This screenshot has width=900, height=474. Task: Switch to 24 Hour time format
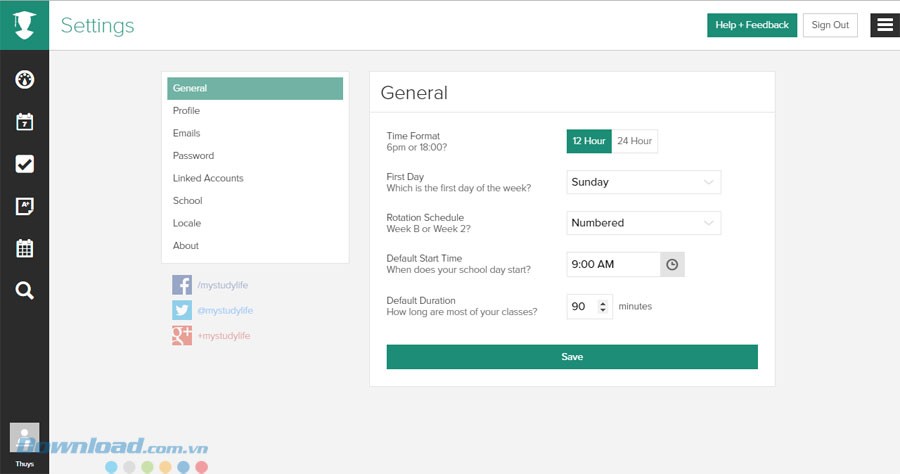634,141
